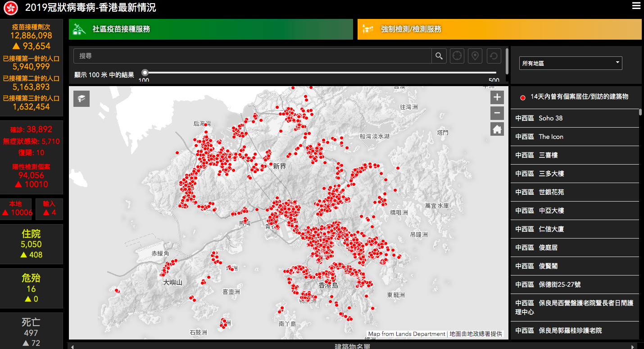Click the map pin location icon
The width and height of the screenshot is (644, 349).
coord(475,56)
